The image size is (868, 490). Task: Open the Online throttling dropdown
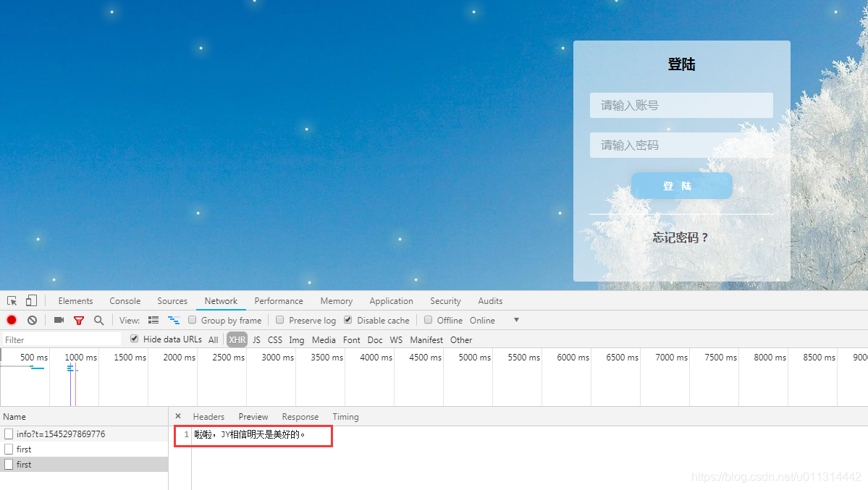[x=494, y=320]
